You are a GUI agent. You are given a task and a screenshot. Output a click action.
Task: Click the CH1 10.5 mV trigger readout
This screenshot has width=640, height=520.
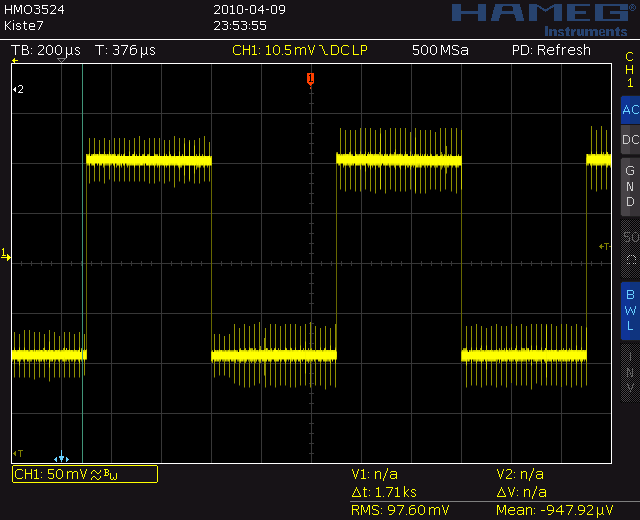[x=300, y=50]
